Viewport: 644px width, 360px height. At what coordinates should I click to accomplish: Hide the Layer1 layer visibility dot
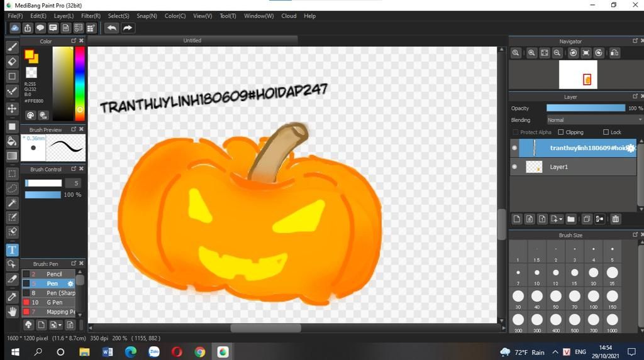click(x=514, y=166)
